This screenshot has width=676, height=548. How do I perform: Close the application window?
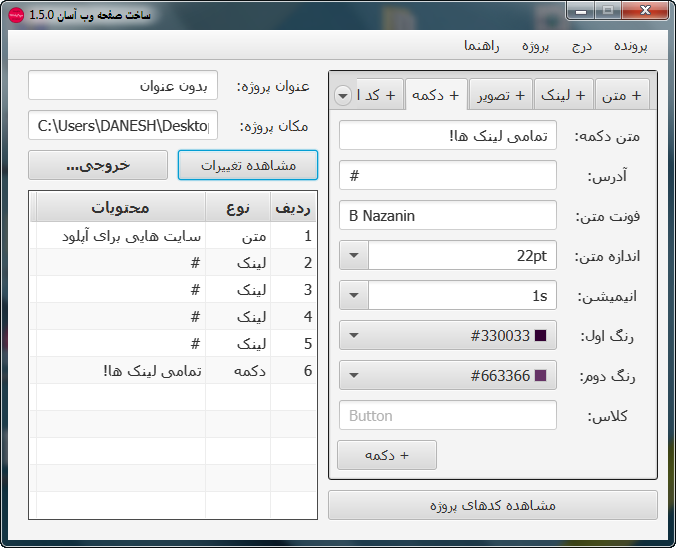pyautogui.click(x=645, y=10)
